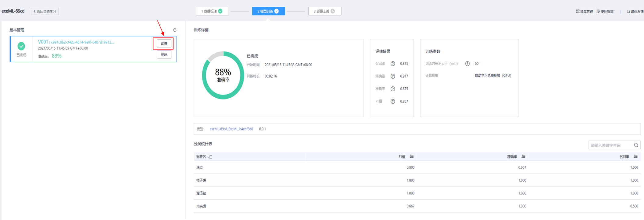Click the 评估结果 card heading
The width and height of the screenshot is (644, 220).
(383, 51)
